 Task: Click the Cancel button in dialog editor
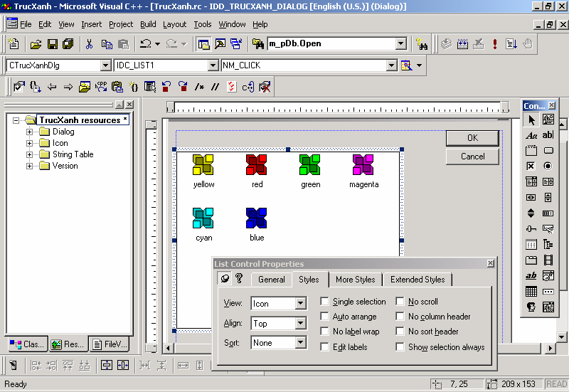coord(472,157)
